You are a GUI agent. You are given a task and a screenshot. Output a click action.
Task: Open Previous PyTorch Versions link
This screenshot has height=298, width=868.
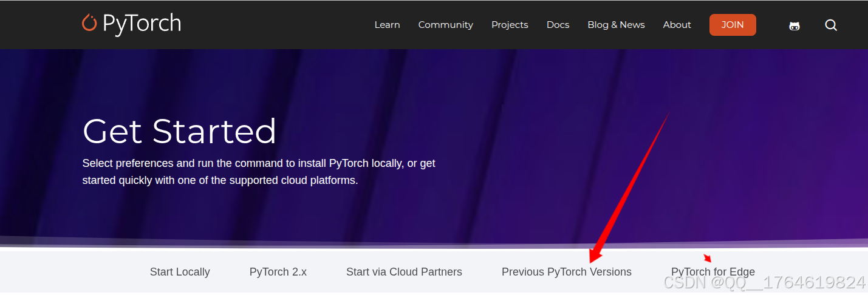pos(566,272)
